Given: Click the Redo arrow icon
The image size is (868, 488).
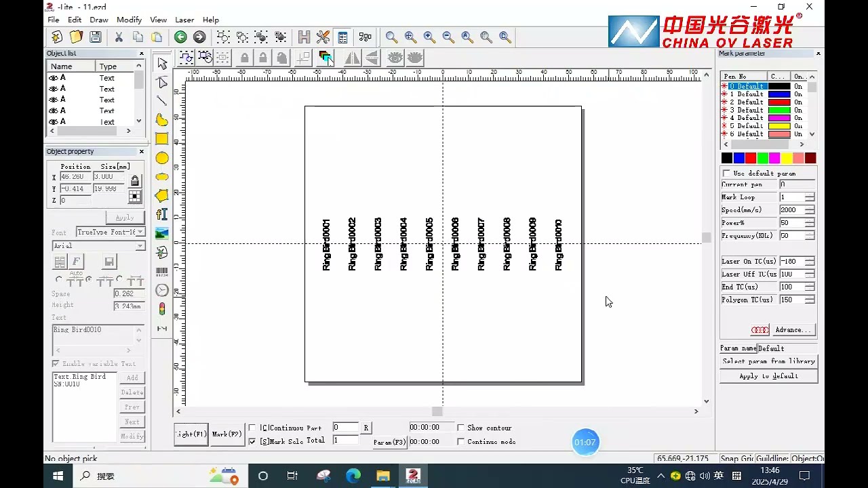Looking at the screenshot, I should coord(199,37).
